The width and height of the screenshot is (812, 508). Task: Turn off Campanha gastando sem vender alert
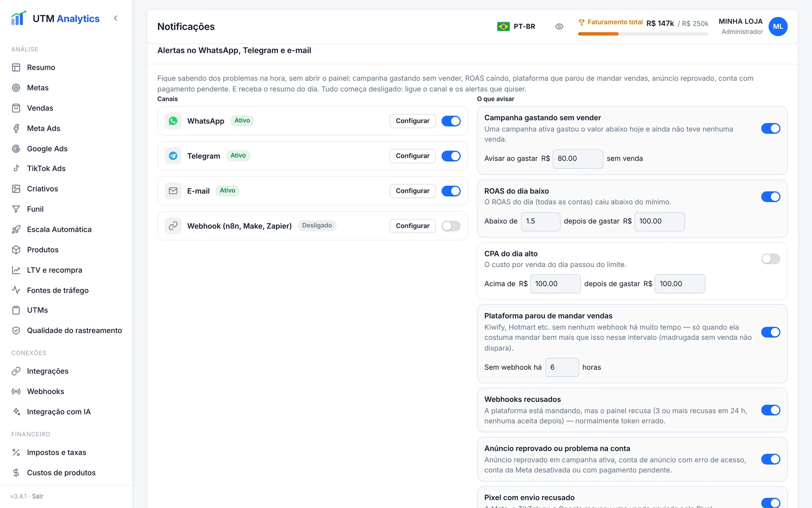(x=771, y=128)
